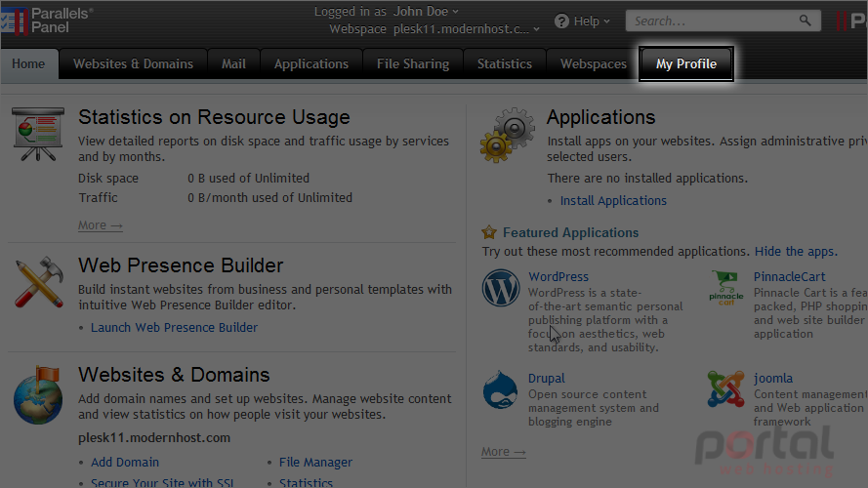Viewport: 868px width, 488px height.
Task: Click the Applications gears icon
Action: click(x=508, y=135)
